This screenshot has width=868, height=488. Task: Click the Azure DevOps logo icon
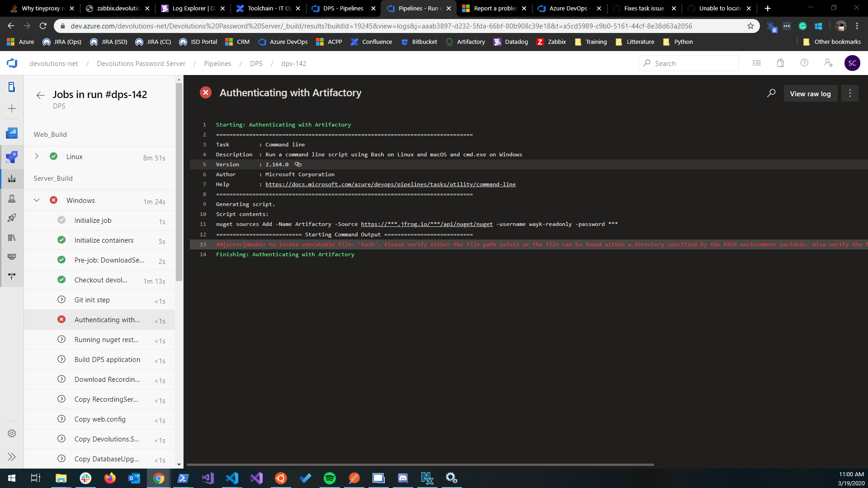12,63
